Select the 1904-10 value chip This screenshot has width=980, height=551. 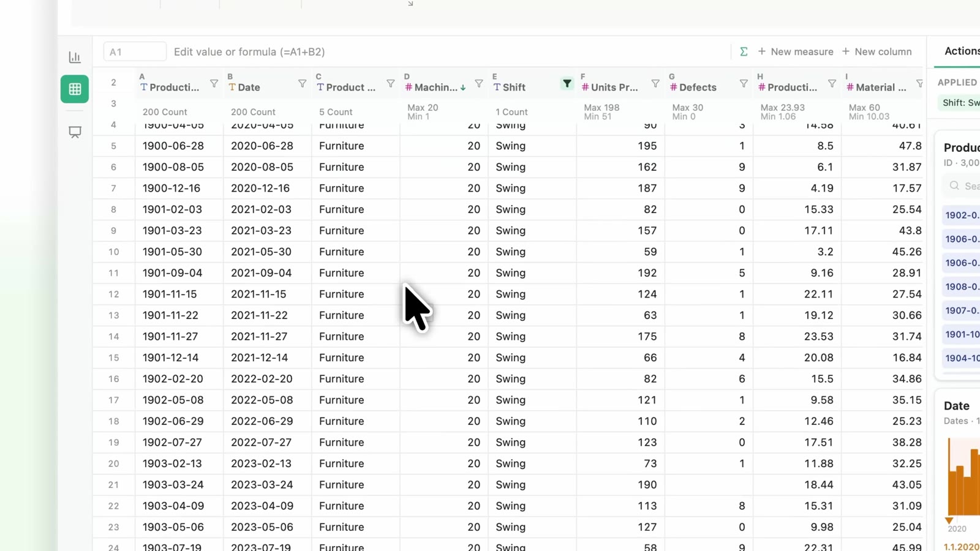pos(962,358)
